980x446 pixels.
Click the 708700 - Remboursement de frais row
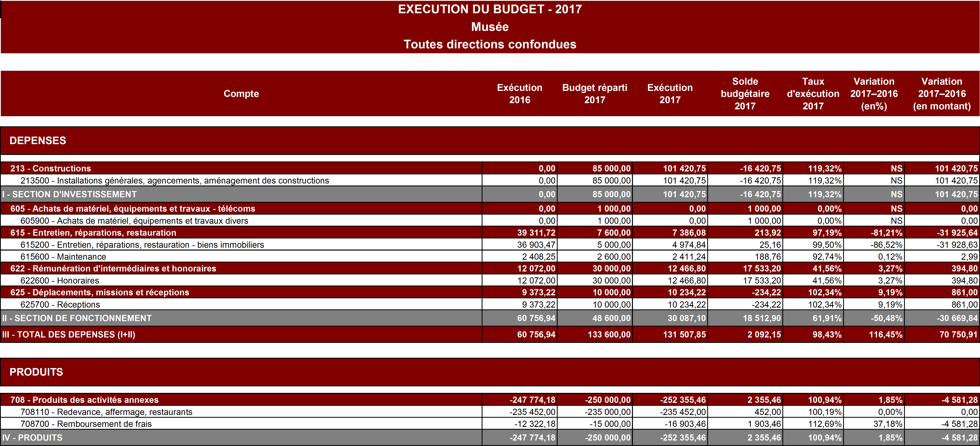(86, 424)
